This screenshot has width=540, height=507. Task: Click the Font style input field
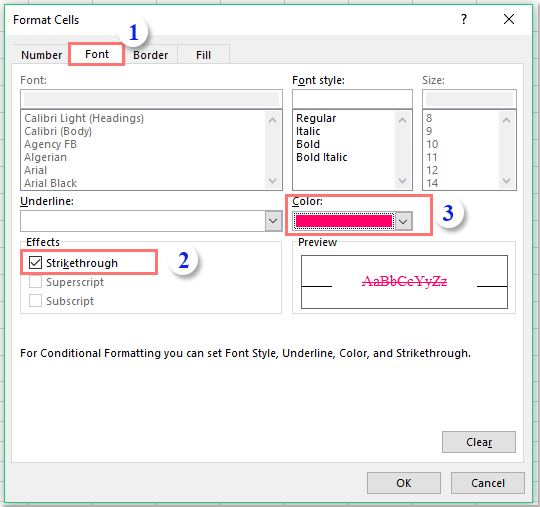(352, 99)
